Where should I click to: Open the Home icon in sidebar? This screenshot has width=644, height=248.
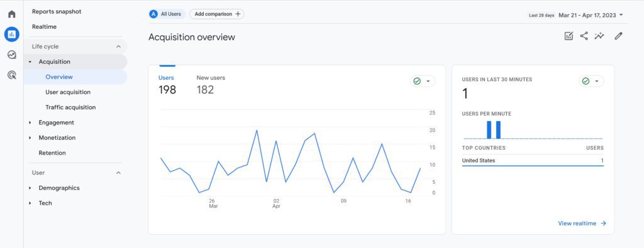click(x=11, y=14)
